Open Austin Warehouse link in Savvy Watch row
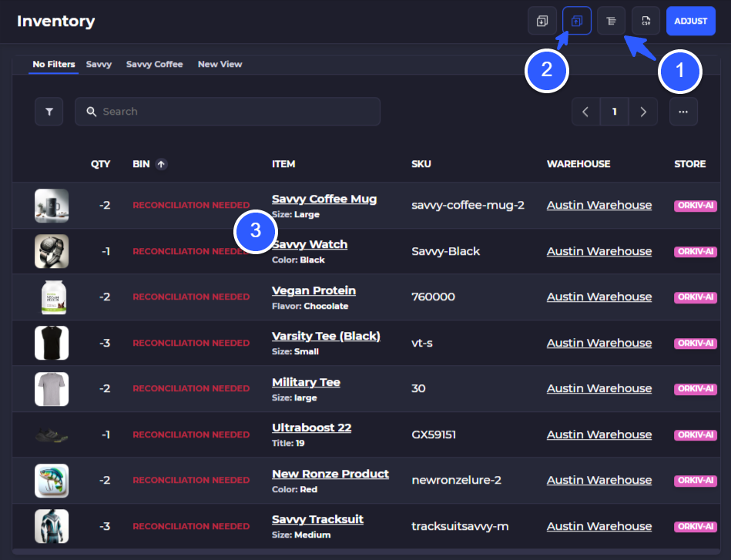The width and height of the screenshot is (731, 560). pyautogui.click(x=599, y=251)
